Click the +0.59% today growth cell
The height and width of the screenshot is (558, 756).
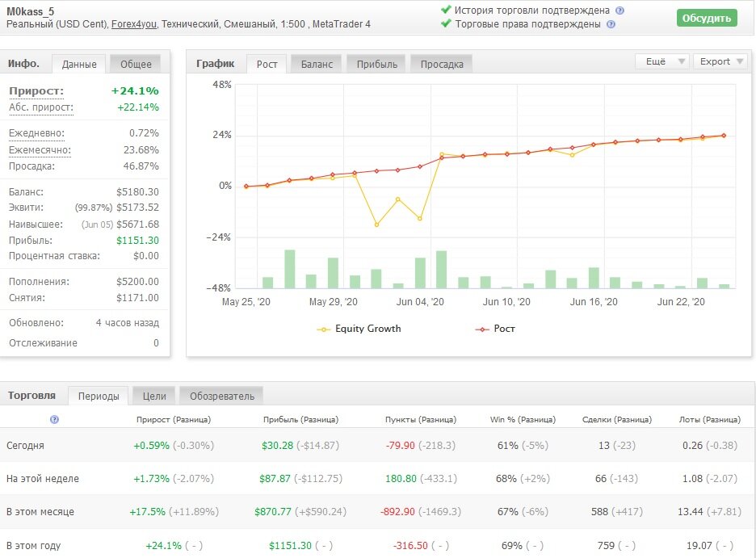[x=151, y=446]
